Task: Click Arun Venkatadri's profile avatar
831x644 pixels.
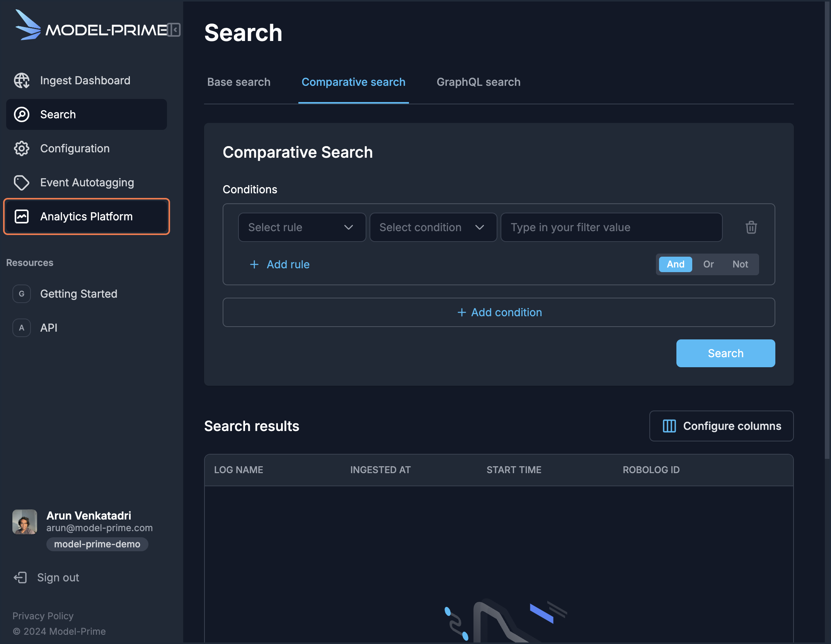Action: (25, 522)
